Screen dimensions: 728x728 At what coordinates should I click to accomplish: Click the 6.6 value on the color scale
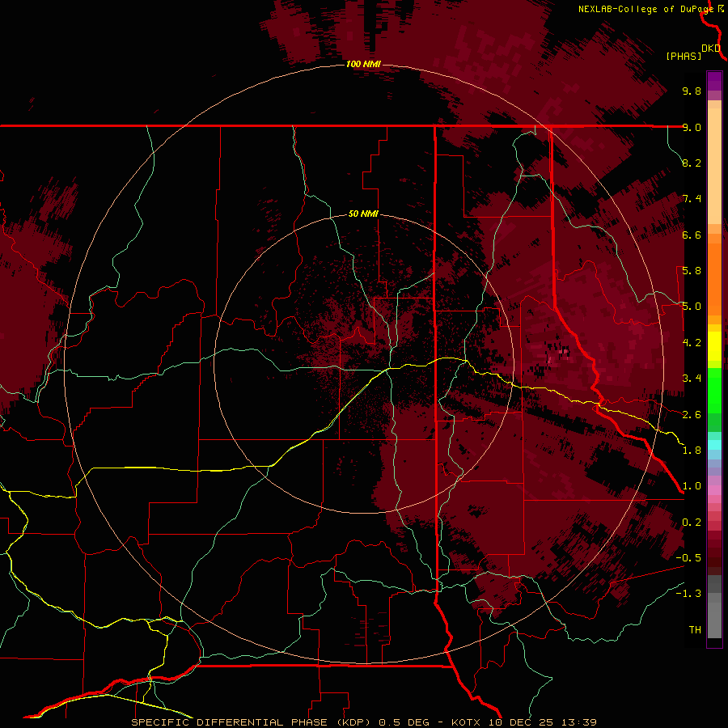692,235
